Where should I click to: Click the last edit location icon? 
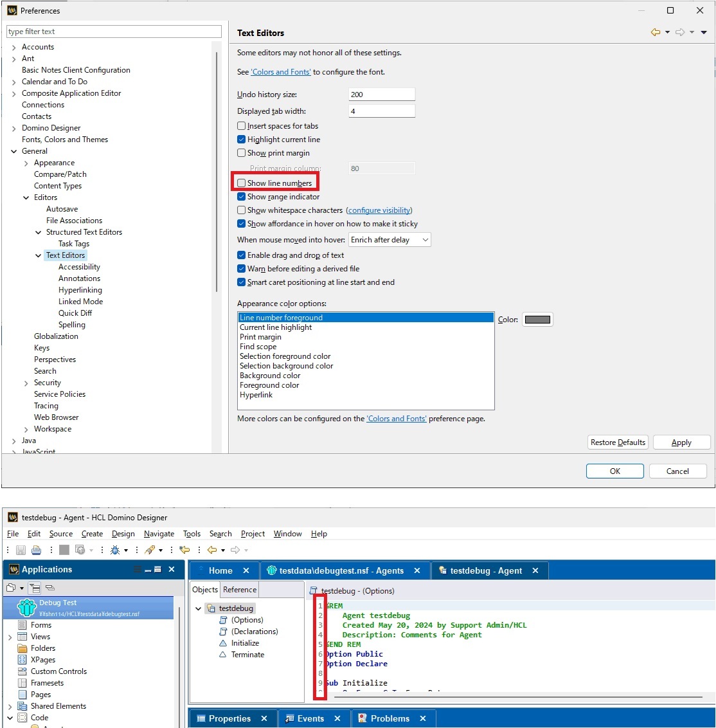184,550
